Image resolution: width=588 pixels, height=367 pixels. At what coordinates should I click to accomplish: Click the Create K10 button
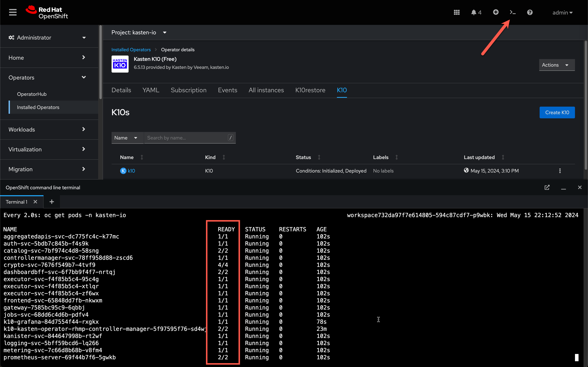pyautogui.click(x=557, y=112)
